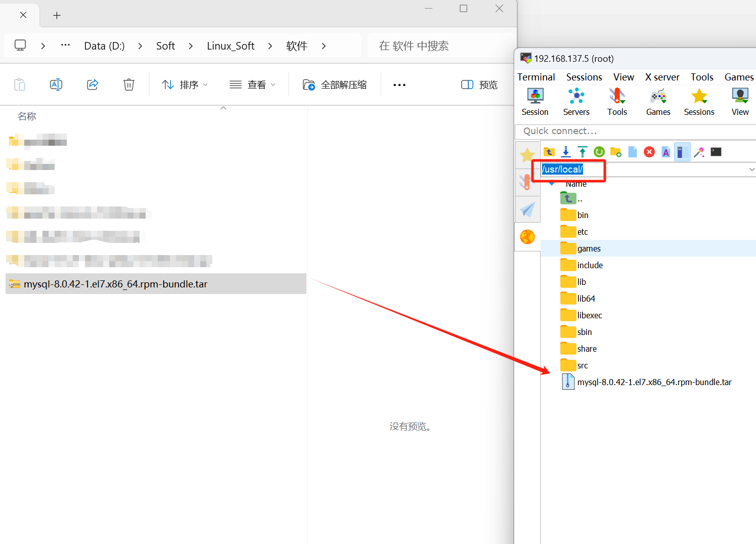Open the 查看 view dropdown

click(x=252, y=85)
